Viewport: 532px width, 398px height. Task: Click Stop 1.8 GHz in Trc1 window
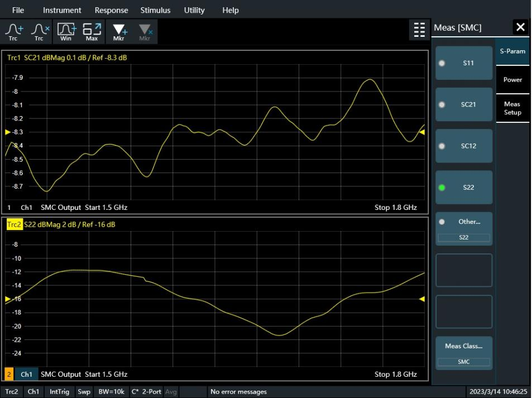[x=396, y=207]
